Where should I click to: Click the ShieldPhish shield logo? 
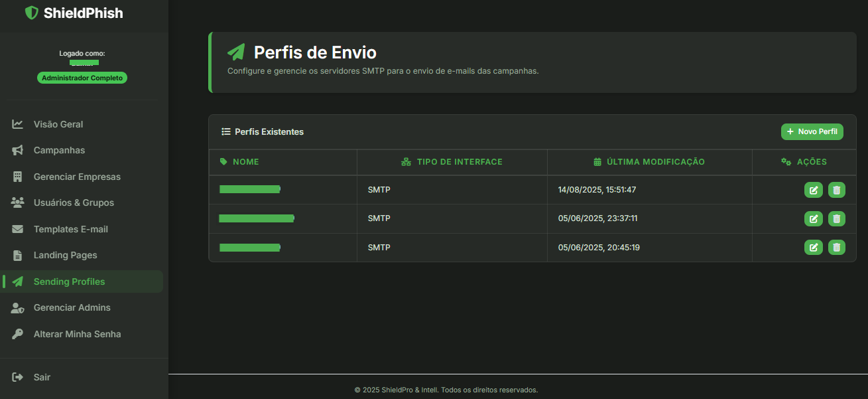tap(31, 12)
